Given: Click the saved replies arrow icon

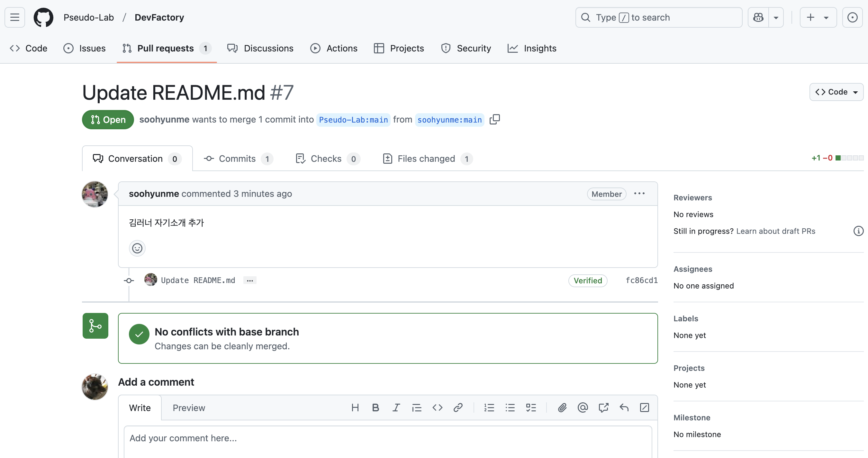Looking at the screenshot, I should [624, 408].
